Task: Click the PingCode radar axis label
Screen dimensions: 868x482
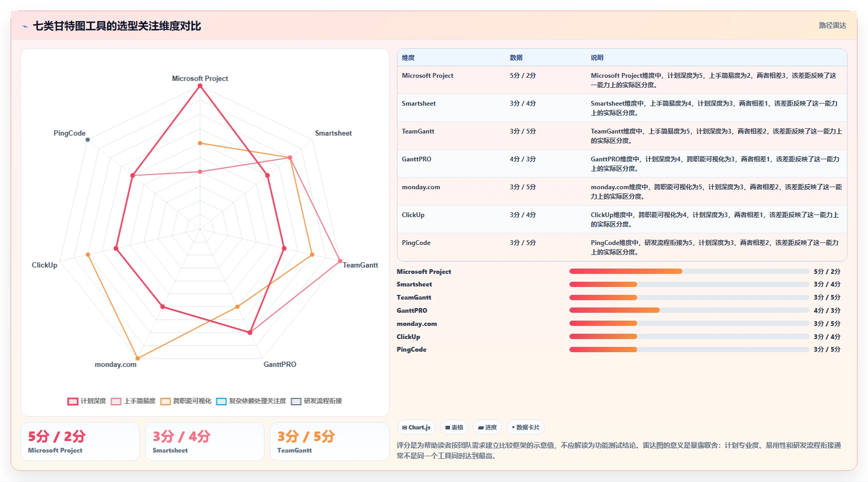Action: point(69,133)
